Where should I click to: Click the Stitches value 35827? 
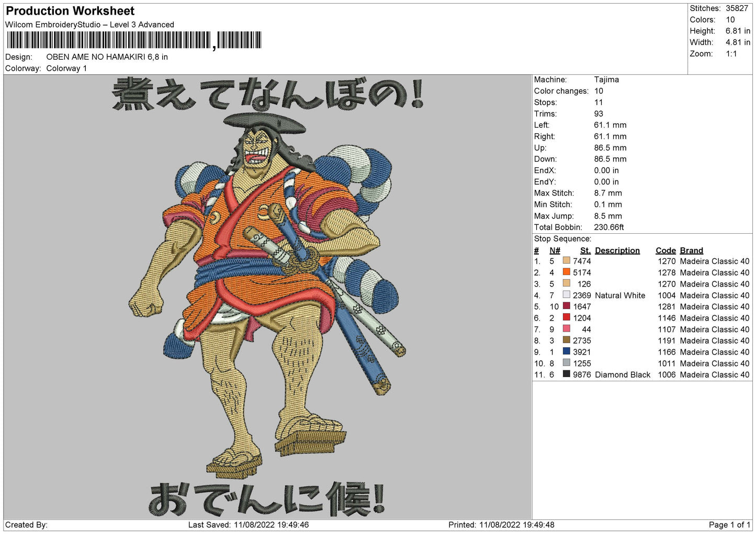coord(737,8)
